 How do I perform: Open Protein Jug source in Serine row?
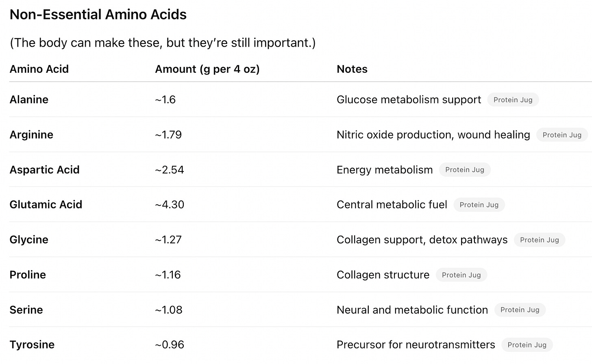(x=520, y=310)
